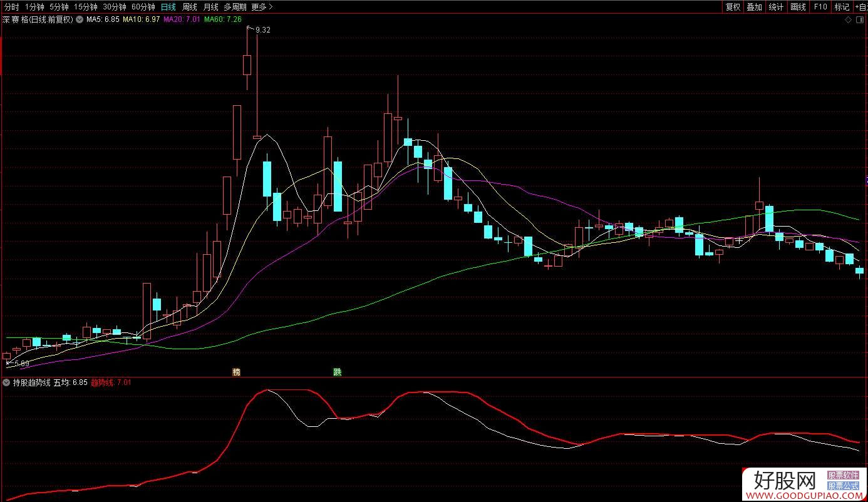
Task: Open the F10 company info
Action: (820, 7)
